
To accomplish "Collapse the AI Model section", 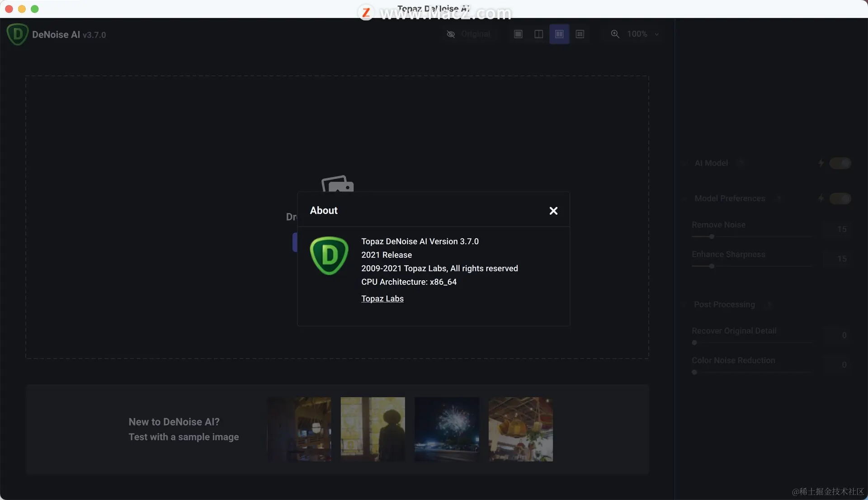I will pyautogui.click(x=684, y=163).
